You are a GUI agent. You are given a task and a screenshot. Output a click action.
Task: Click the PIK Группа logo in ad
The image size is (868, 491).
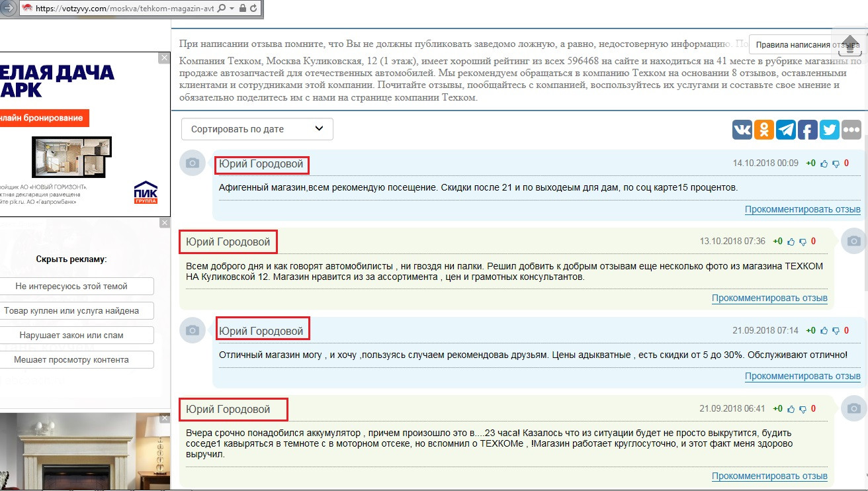(146, 193)
